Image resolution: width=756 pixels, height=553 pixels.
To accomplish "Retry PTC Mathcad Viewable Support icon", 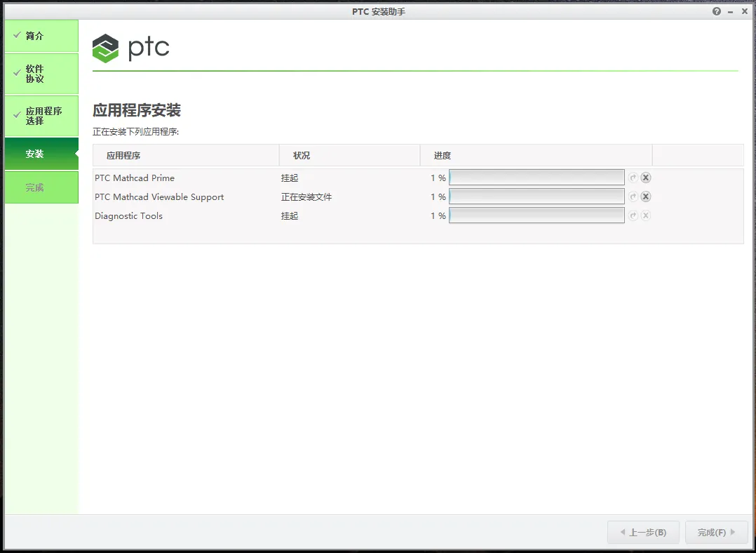I will [633, 196].
